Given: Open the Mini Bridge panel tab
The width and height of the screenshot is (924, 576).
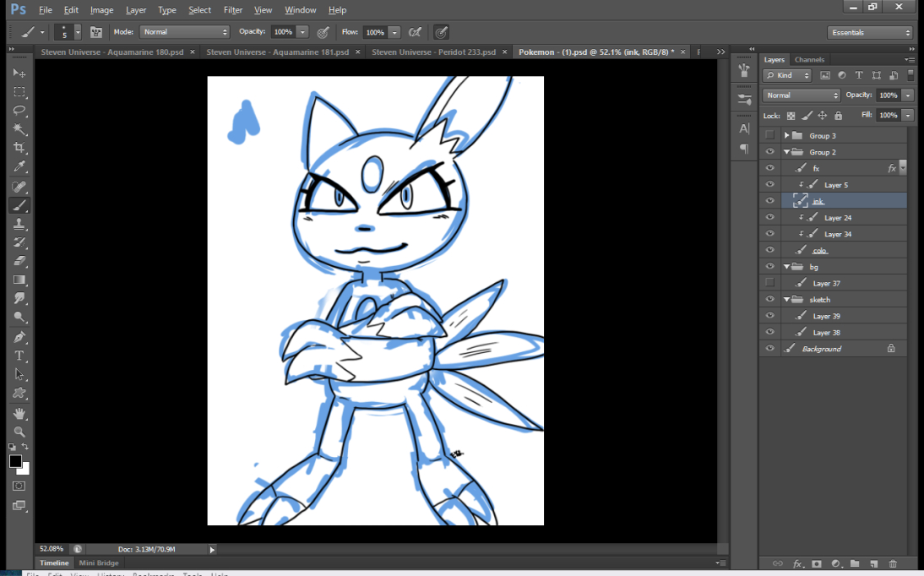Looking at the screenshot, I should coord(99,562).
